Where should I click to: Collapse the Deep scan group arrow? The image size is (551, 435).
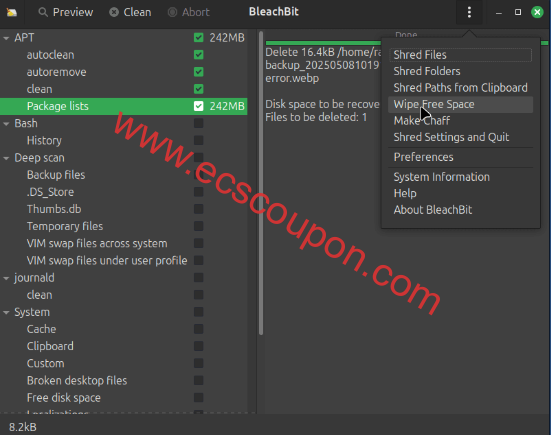coord(6,158)
